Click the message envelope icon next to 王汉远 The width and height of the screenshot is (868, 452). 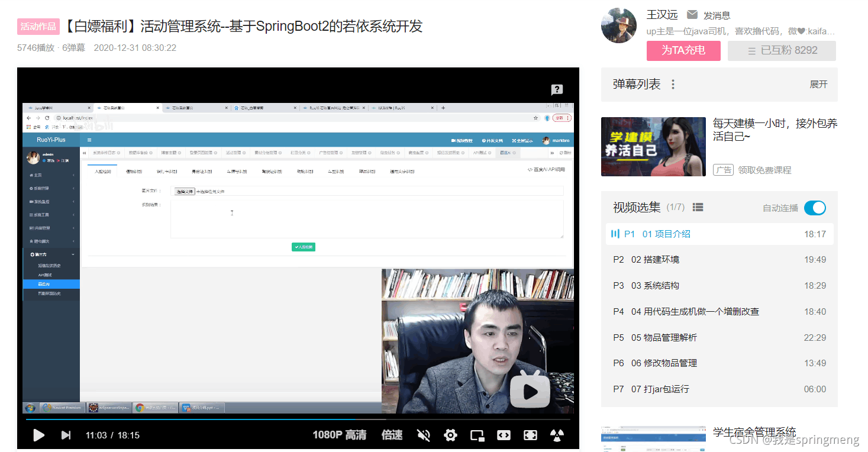[x=692, y=15]
